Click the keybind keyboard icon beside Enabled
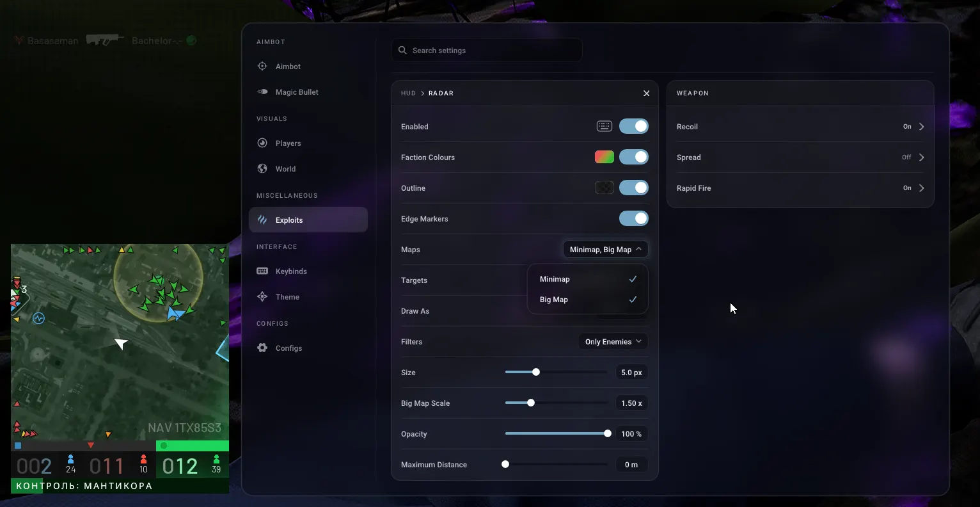This screenshot has height=507, width=980. (605, 126)
